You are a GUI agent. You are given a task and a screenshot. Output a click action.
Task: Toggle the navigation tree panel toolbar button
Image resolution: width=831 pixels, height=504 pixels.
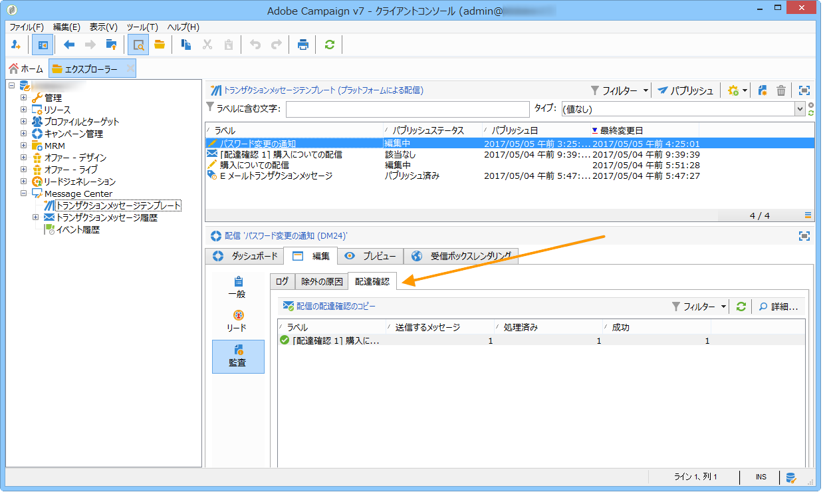pos(43,45)
